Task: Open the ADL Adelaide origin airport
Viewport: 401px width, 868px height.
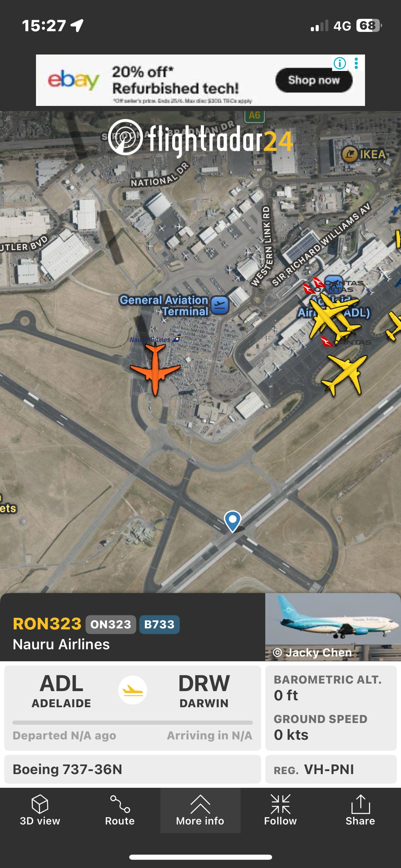Action: tap(61, 690)
